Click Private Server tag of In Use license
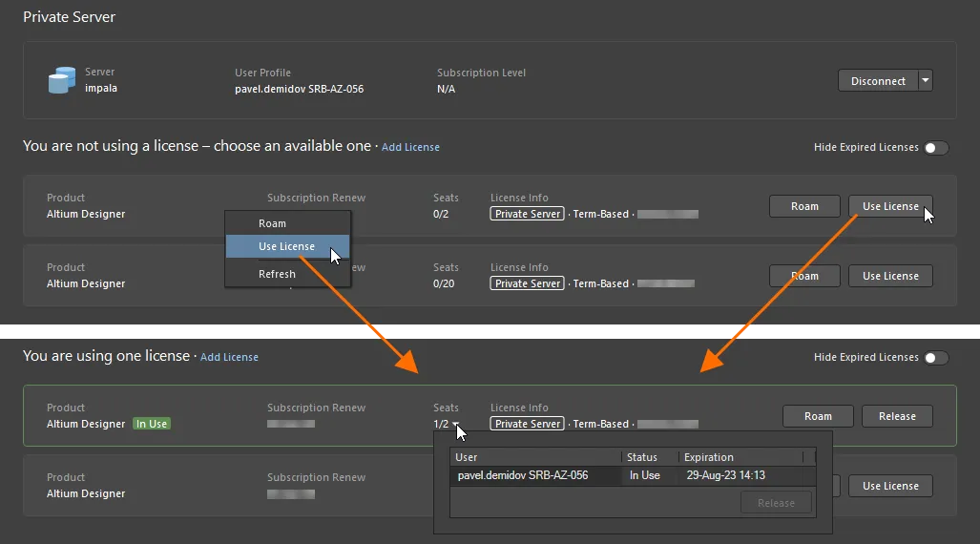 point(528,424)
